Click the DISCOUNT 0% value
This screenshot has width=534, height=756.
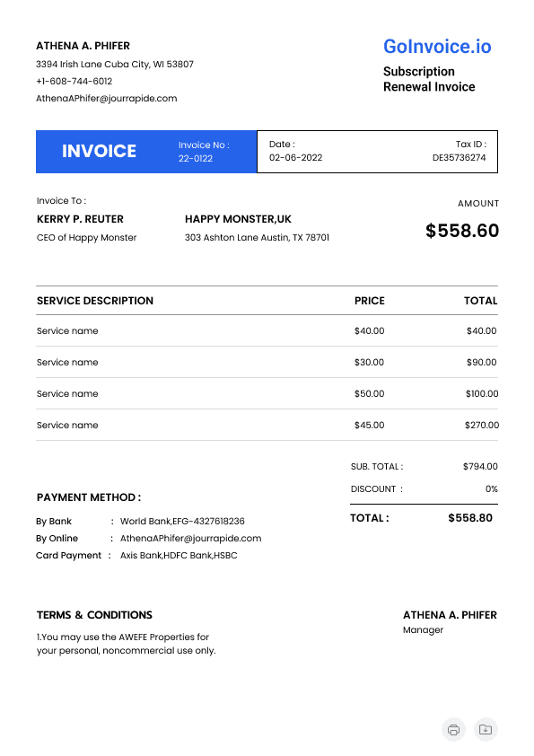click(x=491, y=489)
